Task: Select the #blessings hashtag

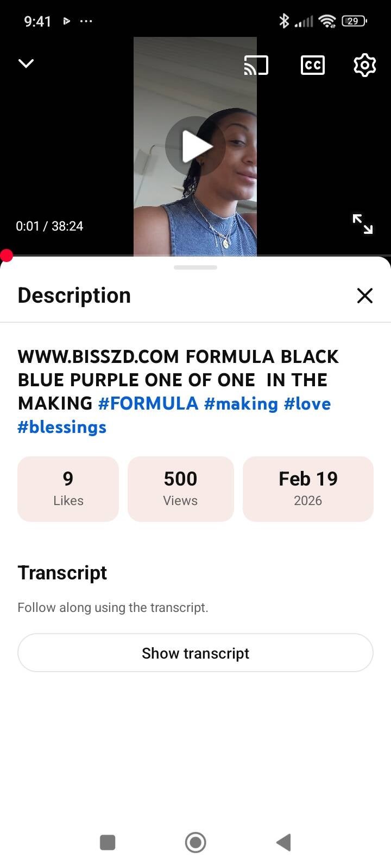Action: (62, 427)
